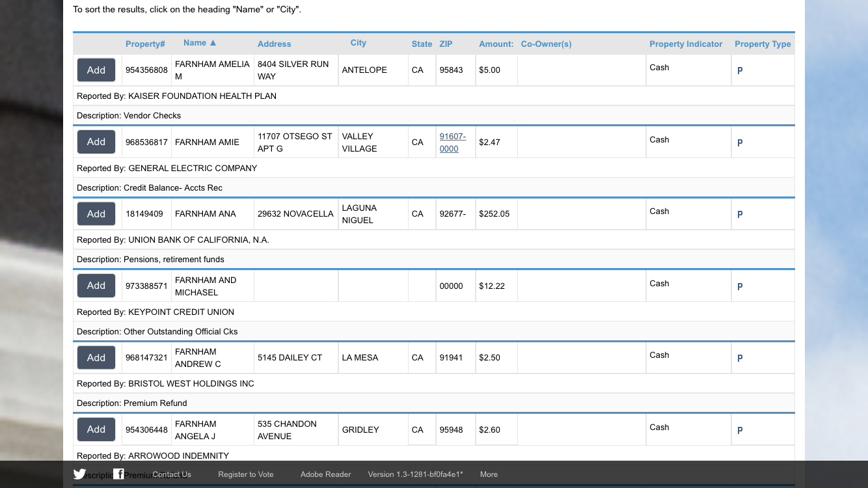868x488 pixels.
Task: Add property 18149409 for FARNHAM ANA
Action: coord(96,214)
